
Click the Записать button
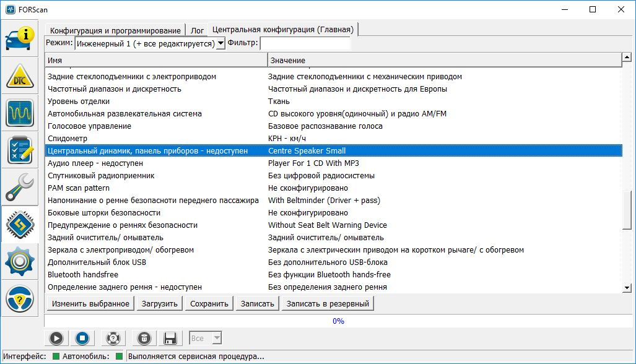(257, 303)
